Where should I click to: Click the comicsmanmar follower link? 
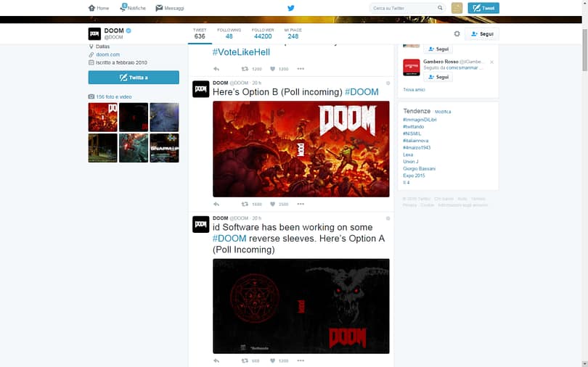(x=462, y=67)
